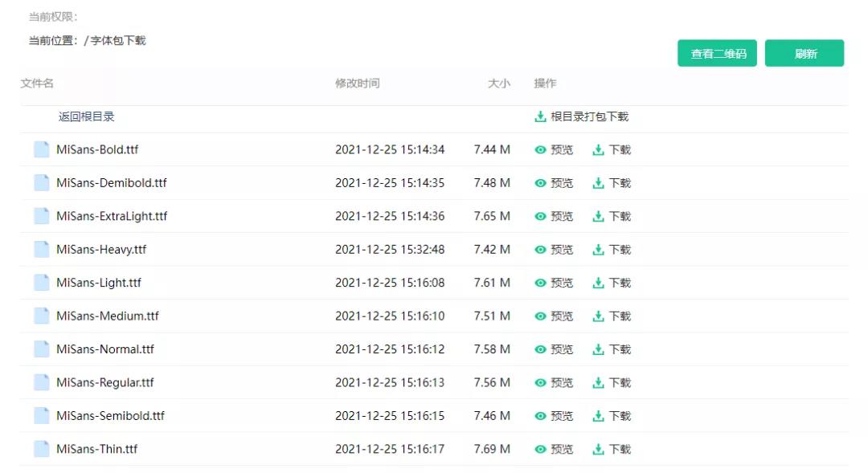Open the MiSans-Bold.ttf file name

[97, 149]
